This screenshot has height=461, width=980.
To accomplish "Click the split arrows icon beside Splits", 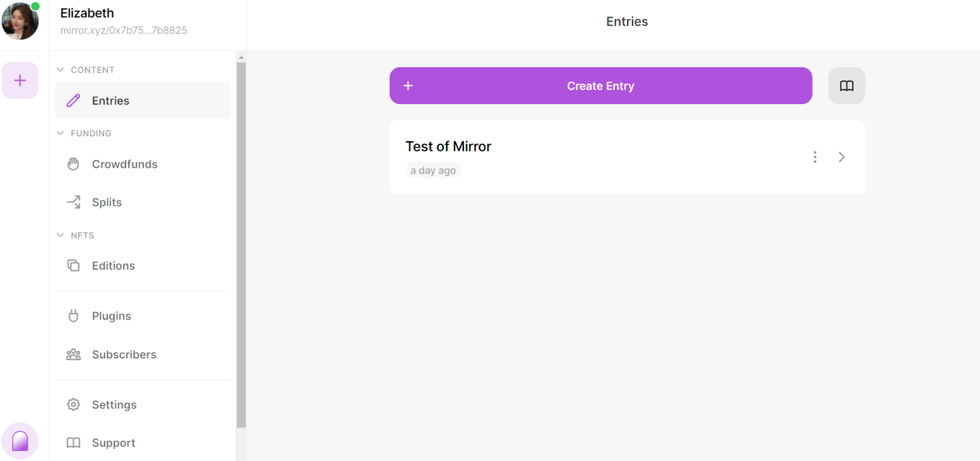I will pyautogui.click(x=73, y=202).
